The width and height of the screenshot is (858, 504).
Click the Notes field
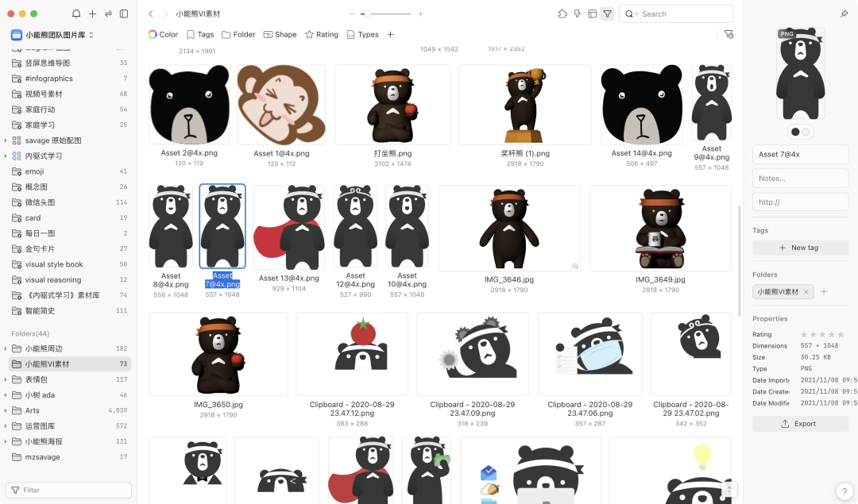pyautogui.click(x=801, y=179)
